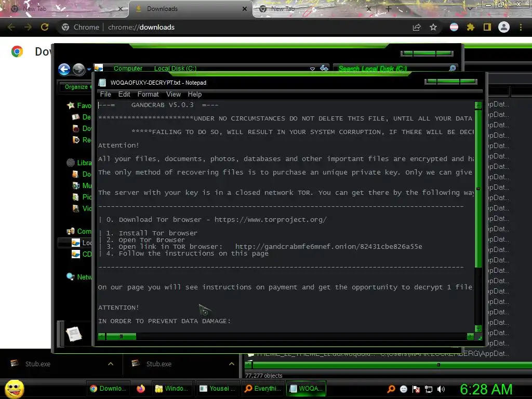Expand first Stub.exe download options chevron
This screenshot has height=399, width=532.
coord(111,364)
